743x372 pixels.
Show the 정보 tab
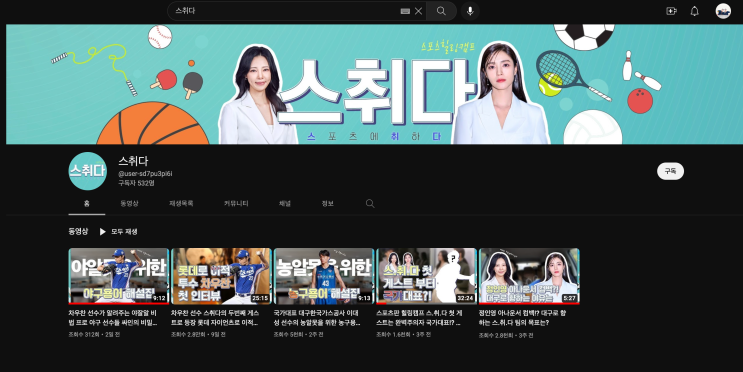tap(327, 203)
